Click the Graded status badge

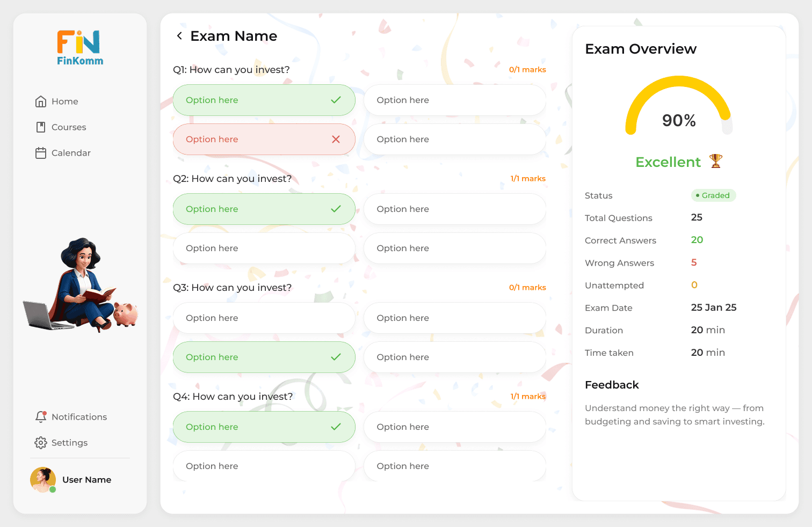point(713,195)
